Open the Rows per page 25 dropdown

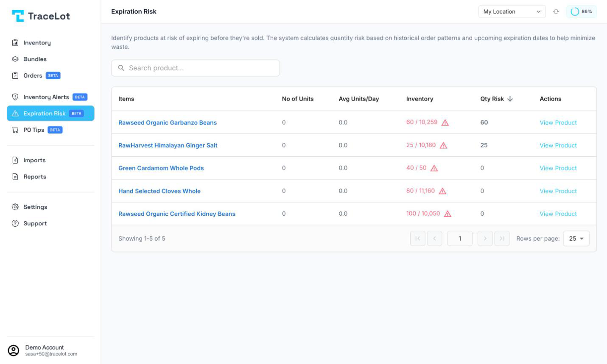coord(576,239)
